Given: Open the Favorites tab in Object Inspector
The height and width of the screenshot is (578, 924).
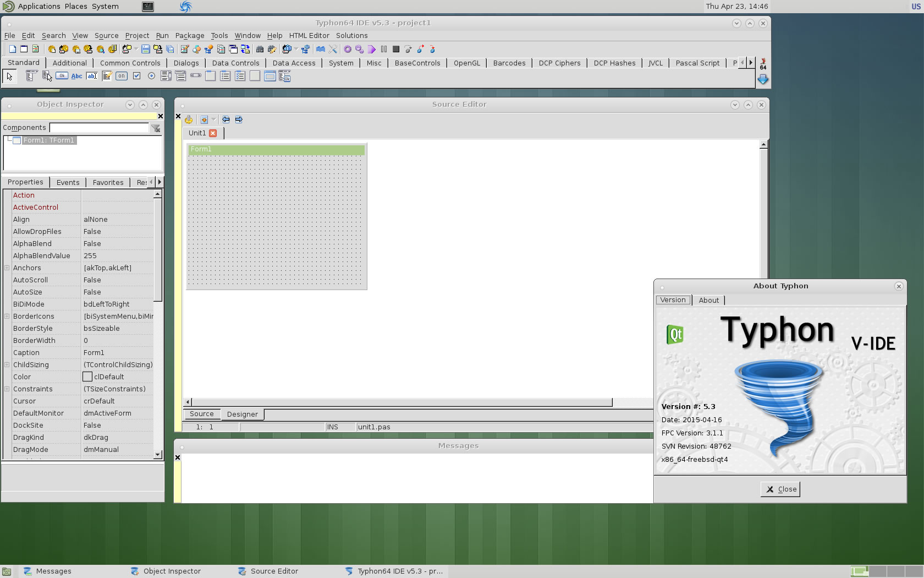Looking at the screenshot, I should tap(108, 183).
